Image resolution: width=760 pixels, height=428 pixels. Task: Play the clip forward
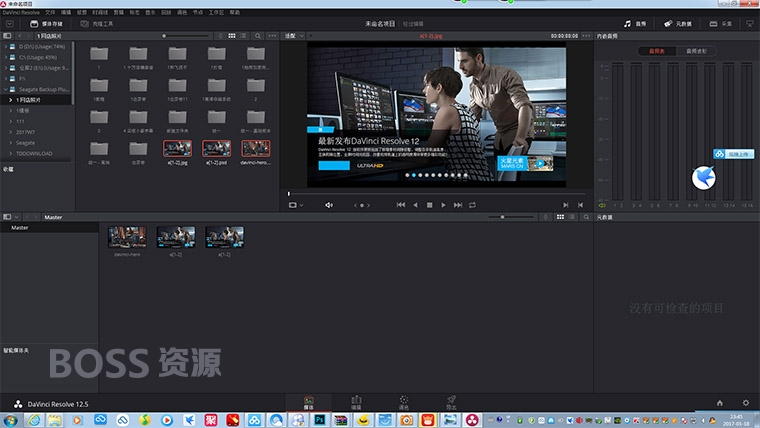(443, 205)
